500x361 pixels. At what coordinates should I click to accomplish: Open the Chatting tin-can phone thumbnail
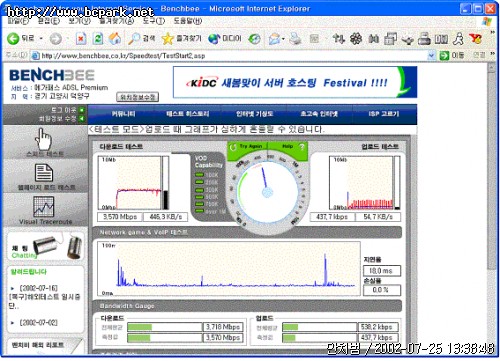coord(45,247)
